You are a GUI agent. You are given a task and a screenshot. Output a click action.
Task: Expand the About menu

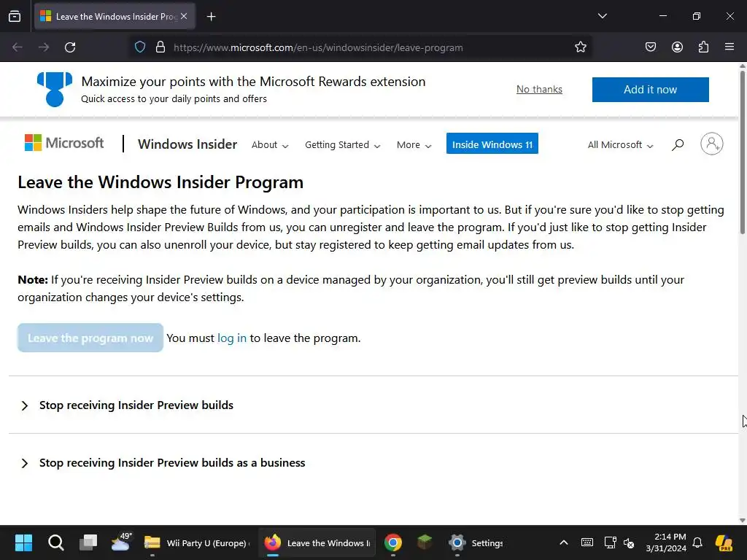click(x=270, y=145)
